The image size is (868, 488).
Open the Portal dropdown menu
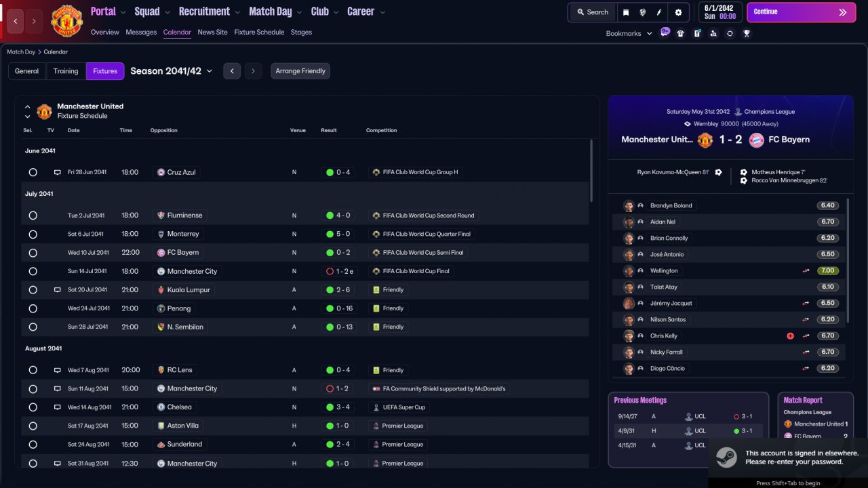[x=108, y=12]
